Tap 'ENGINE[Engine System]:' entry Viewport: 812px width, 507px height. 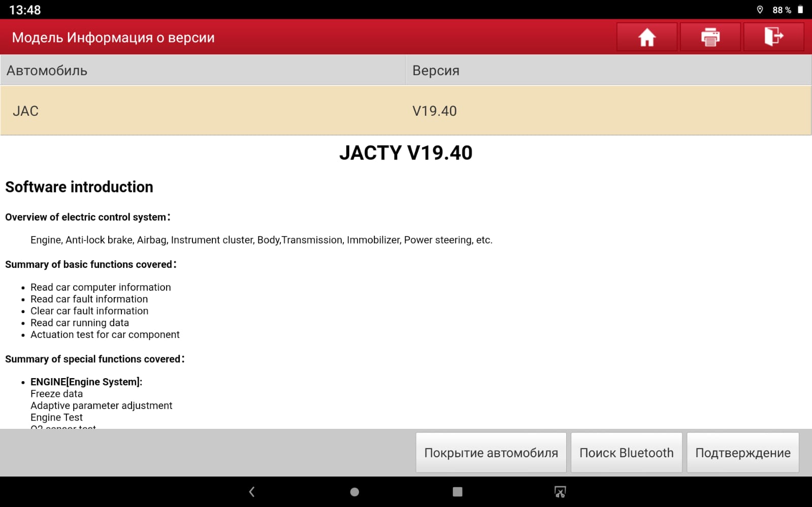point(86,382)
